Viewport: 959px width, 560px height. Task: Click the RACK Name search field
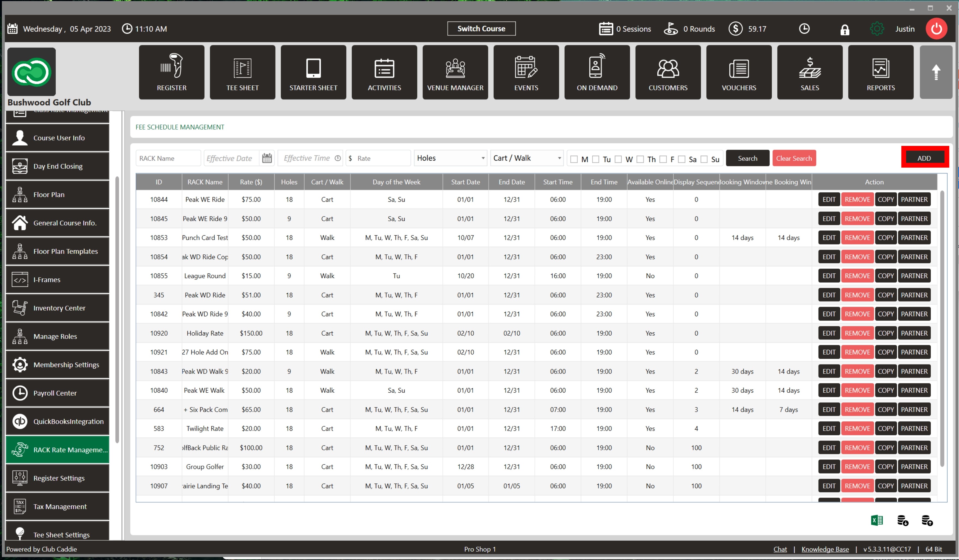(x=168, y=158)
